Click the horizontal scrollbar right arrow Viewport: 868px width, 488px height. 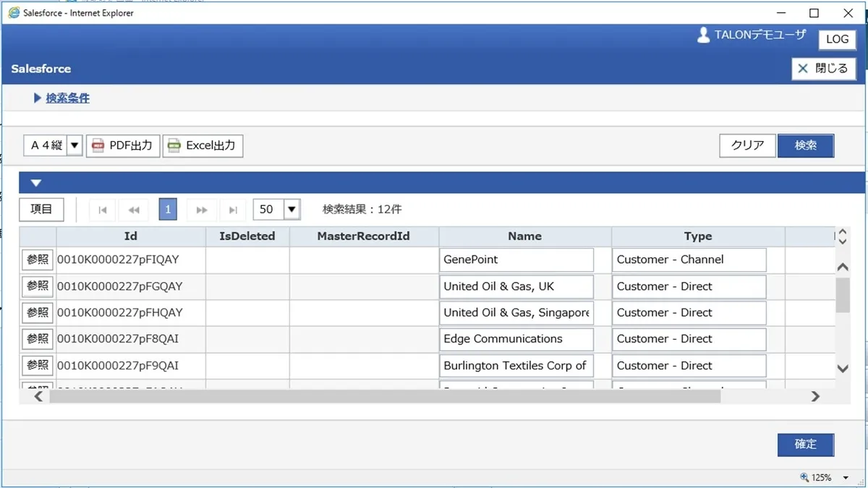click(x=815, y=396)
